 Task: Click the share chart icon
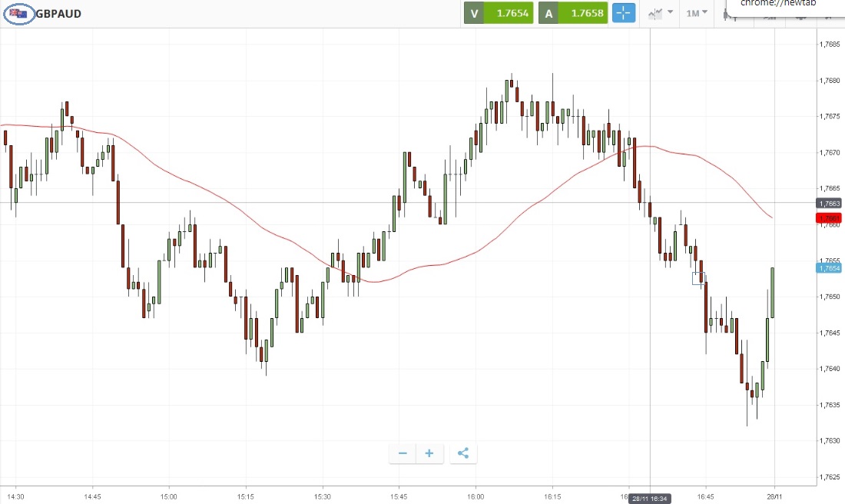(x=463, y=453)
